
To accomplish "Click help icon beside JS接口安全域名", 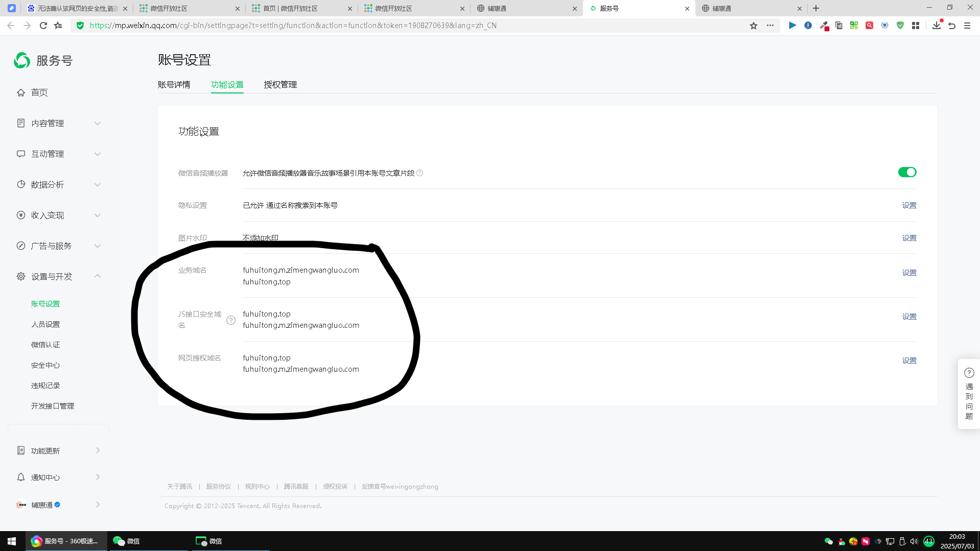I will point(231,320).
